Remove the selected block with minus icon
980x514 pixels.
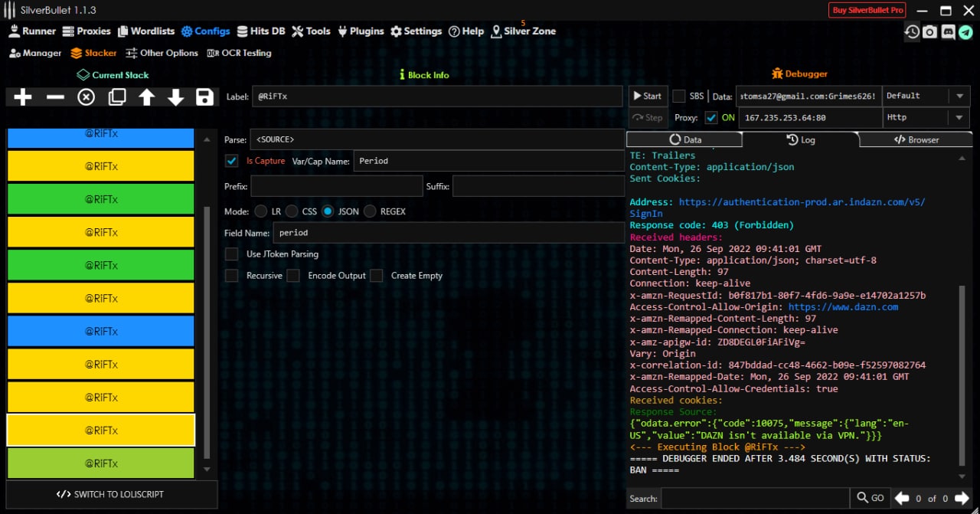tap(55, 97)
